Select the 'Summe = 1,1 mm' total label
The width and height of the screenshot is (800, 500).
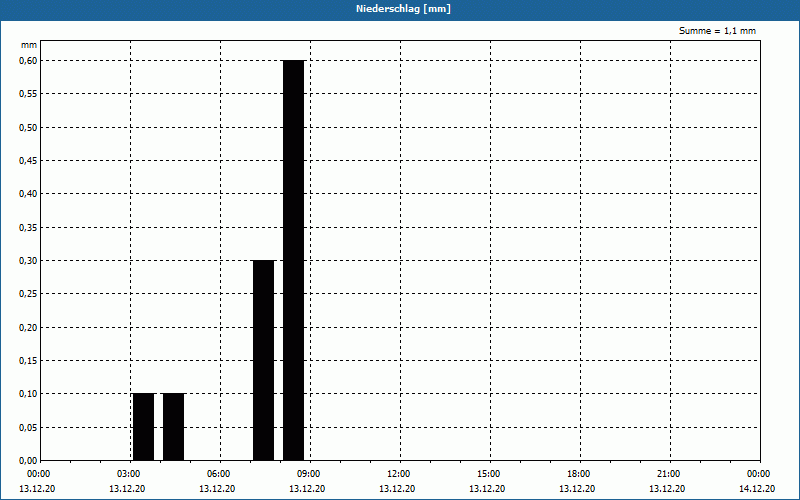click(x=717, y=31)
